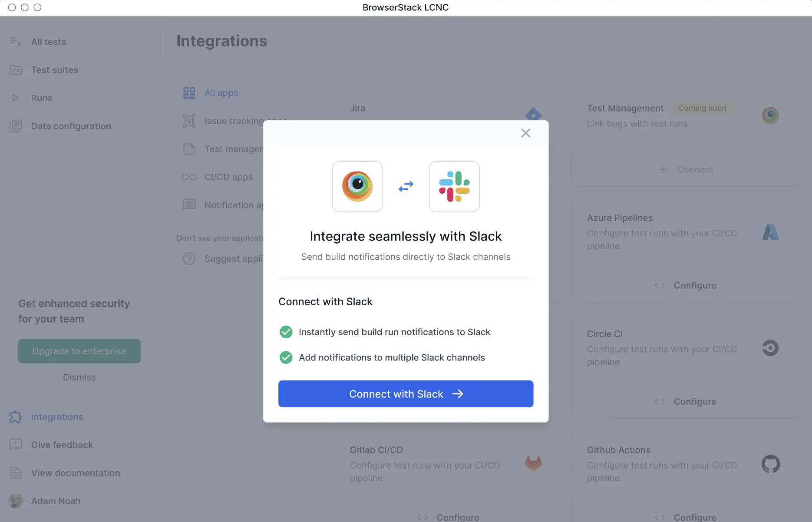This screenshot has height=522, width=812.
Task: Dismiss the enterprise security promo
Action: (79, 377)
